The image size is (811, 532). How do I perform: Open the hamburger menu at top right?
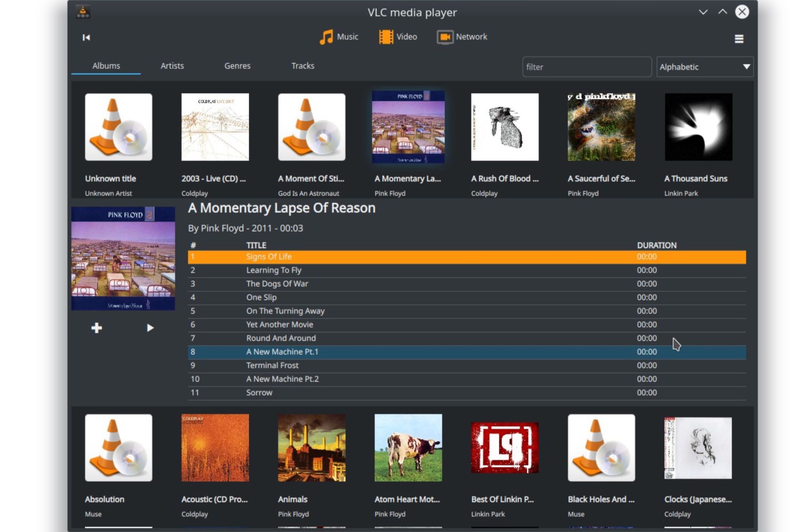739,38
